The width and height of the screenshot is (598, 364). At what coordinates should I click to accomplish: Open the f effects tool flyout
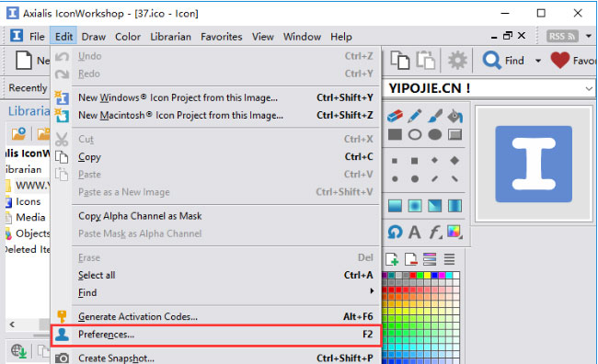click(435, 232)
